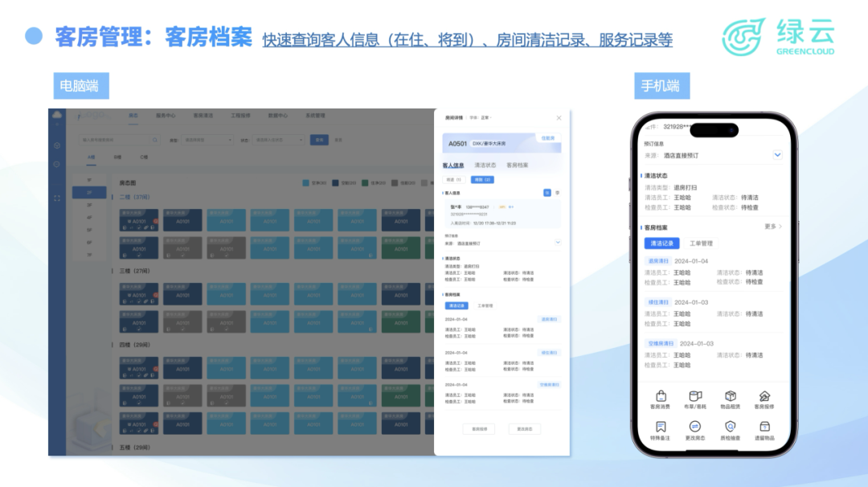Image resolution: width=868 pixels, height=487 pixels.
Task: Click 空净 light blue legend swatch
Action: [x=305, y=182]
